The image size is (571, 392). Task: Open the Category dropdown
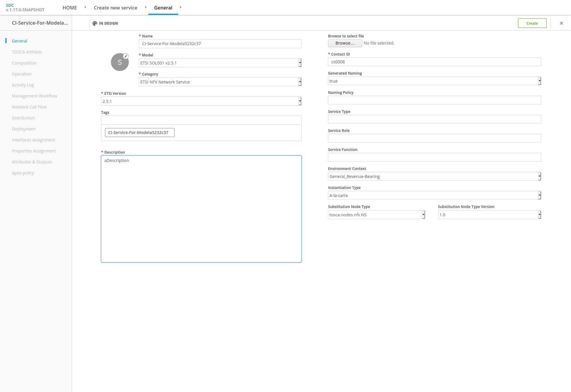coord(220,82)
